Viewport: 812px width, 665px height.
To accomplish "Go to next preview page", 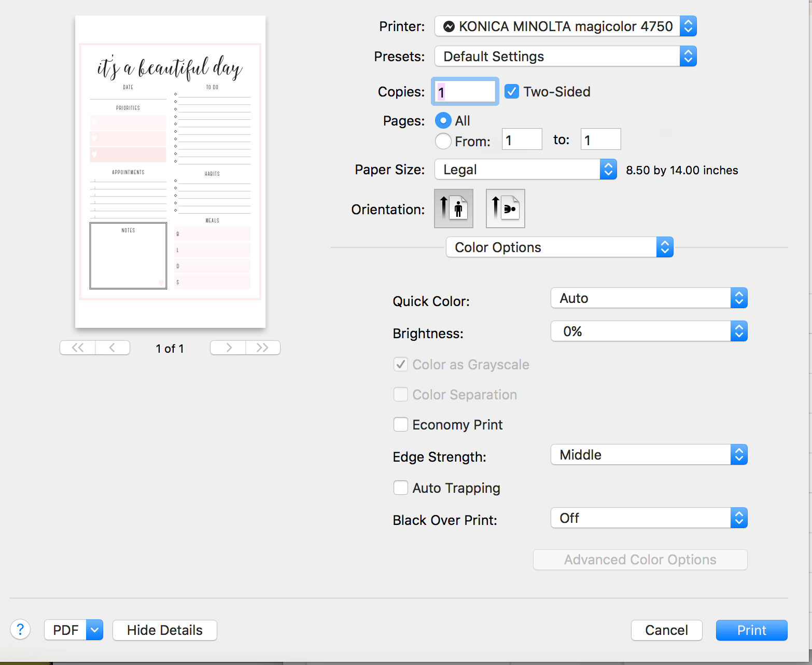I will [x=227, y=348].
